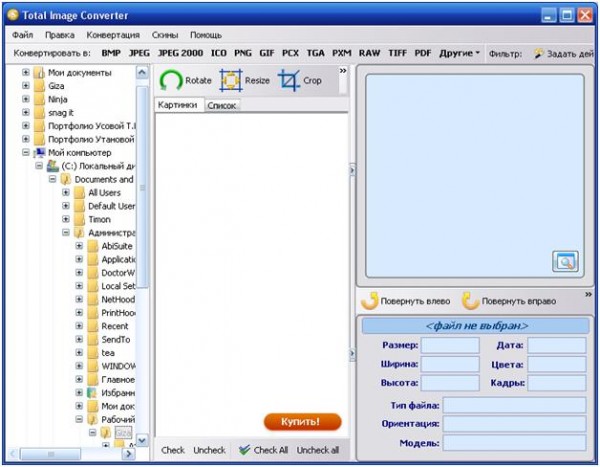
Task: Convert to PNG format
Action: tap(243, 53)
